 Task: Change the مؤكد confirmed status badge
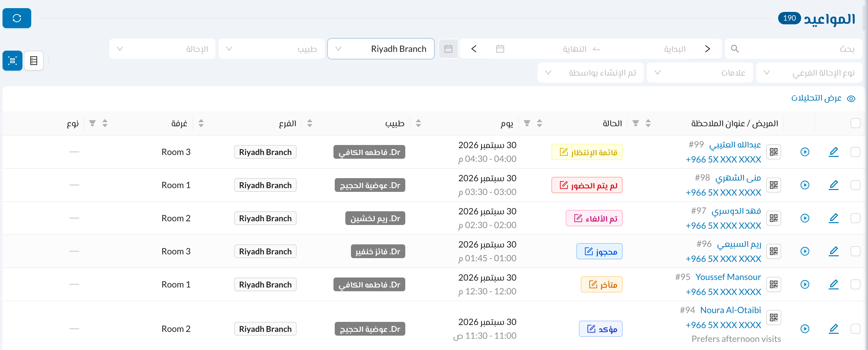click(600, 329)
